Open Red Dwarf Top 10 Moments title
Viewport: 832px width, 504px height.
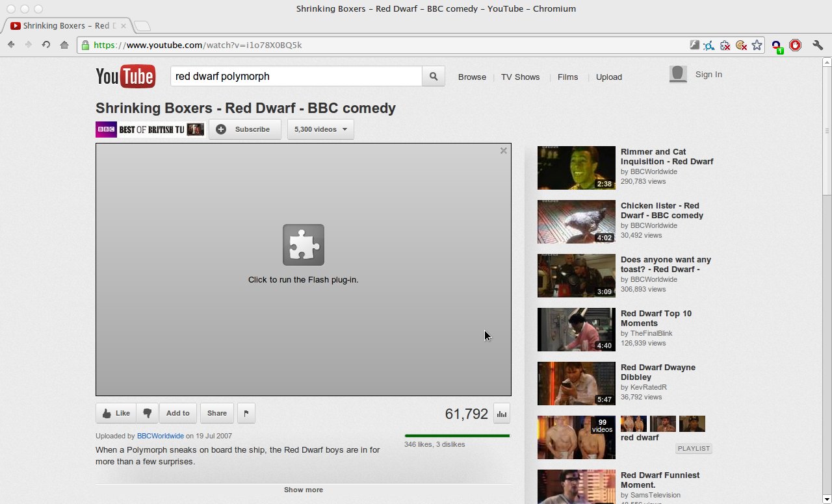(x=656, y=318)
